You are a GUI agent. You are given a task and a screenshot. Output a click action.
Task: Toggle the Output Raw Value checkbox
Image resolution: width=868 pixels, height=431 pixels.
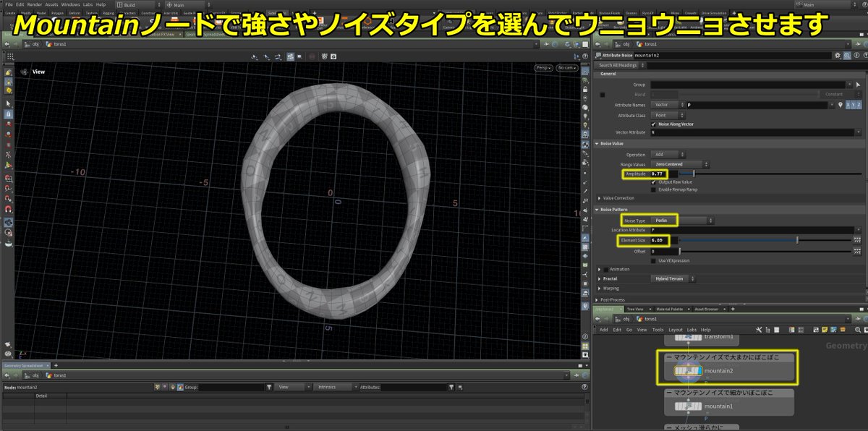(x=654, y=182)
